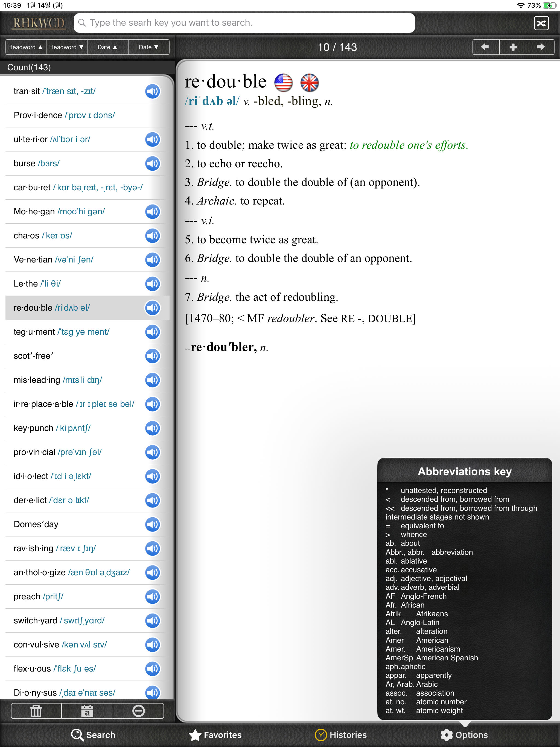Tap the trash delete icon
This screenshot has width=560, height=747.
36,711
